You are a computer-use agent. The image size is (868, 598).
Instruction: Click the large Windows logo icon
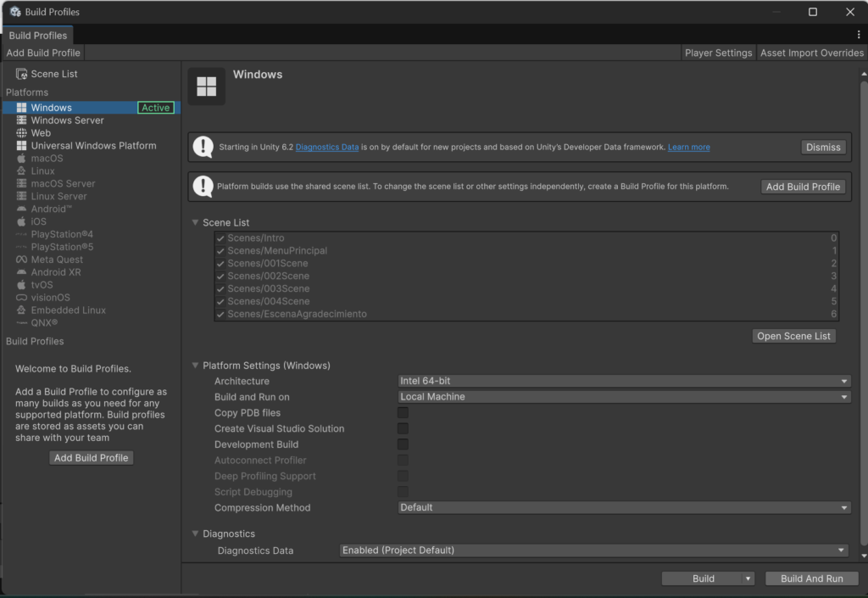[x=207, y=87]
